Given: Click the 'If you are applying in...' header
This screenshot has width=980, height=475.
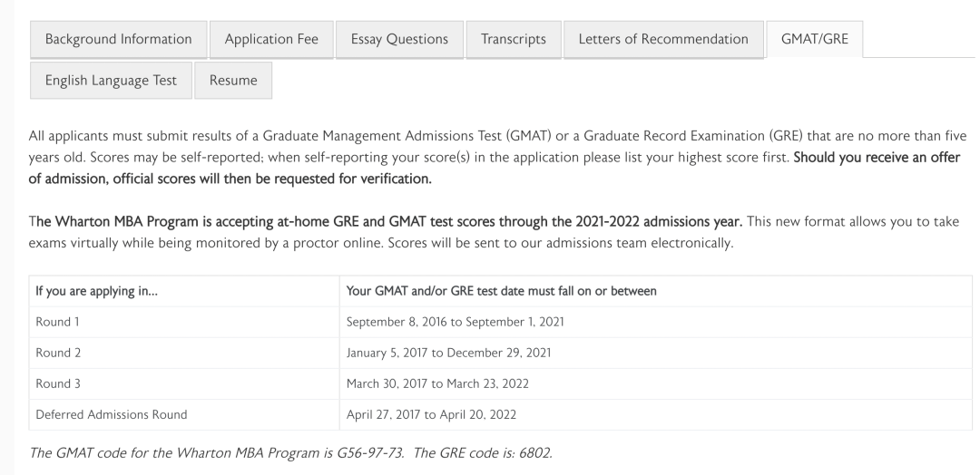Looking at the screenshot, I should click(97, 292).
